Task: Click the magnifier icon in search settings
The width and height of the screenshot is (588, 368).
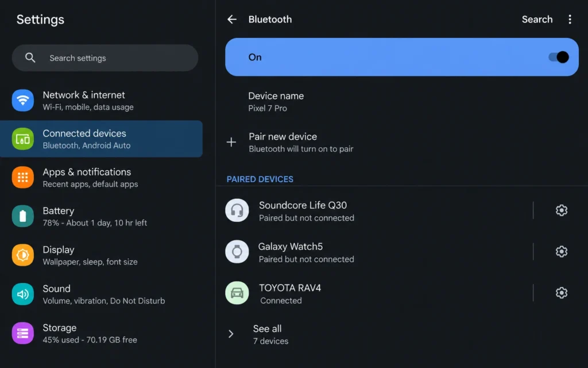Action: [x=30, y=58]
